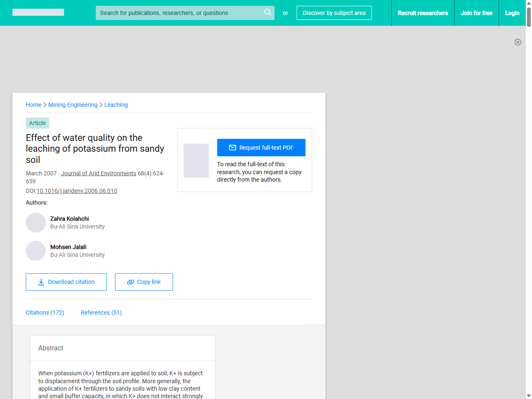Open the Journal of Arid Environments link
The image size is (532, 399).
pos(99,173)
